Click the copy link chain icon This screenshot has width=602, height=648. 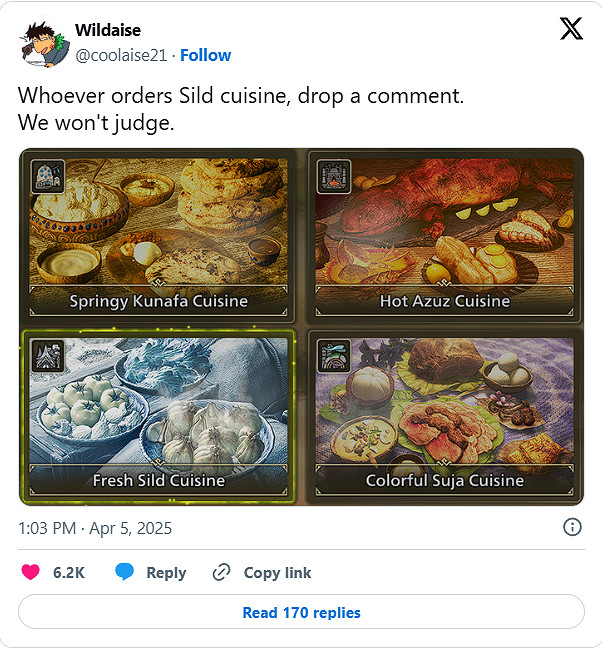point(222,572)
